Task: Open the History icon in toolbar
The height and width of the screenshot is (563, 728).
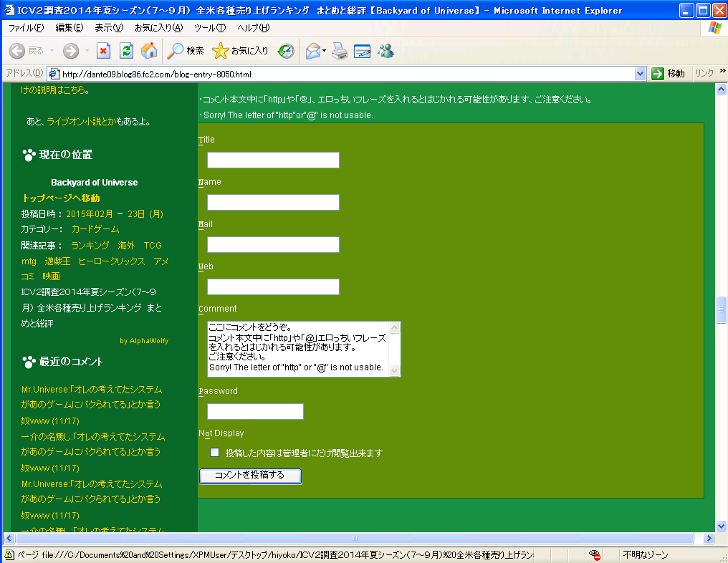Action: (x=286, y=51)
